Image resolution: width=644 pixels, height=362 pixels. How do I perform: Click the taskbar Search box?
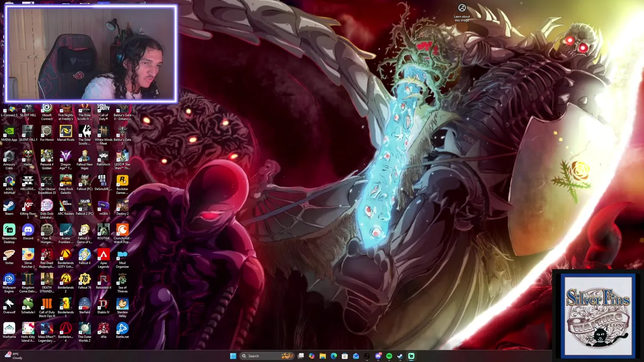click(x=267, y=356)
